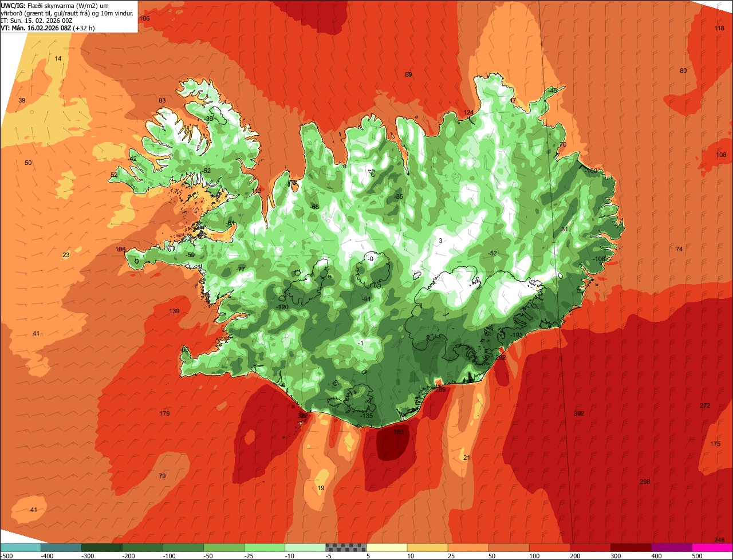Click the map value -120

coord(282,307)
